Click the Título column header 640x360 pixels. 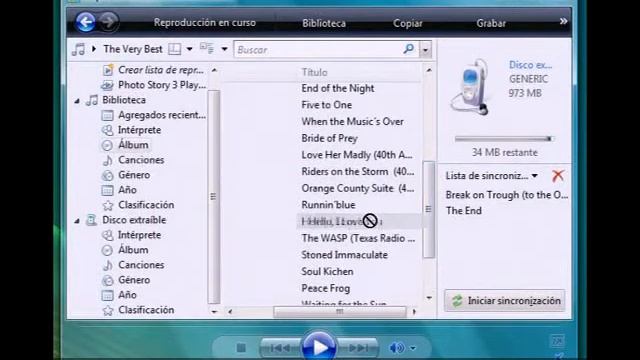[x=314, y=72]
